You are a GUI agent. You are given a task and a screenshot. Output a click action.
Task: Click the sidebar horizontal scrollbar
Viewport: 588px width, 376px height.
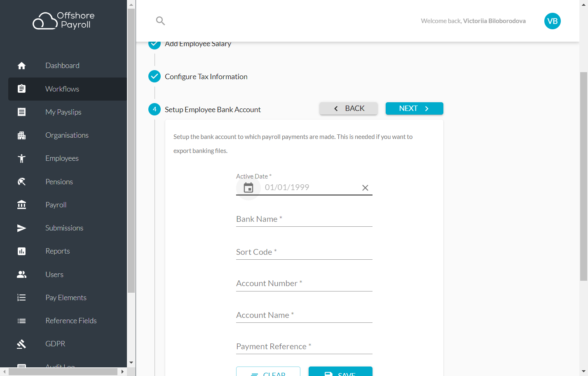click(63, 371)
